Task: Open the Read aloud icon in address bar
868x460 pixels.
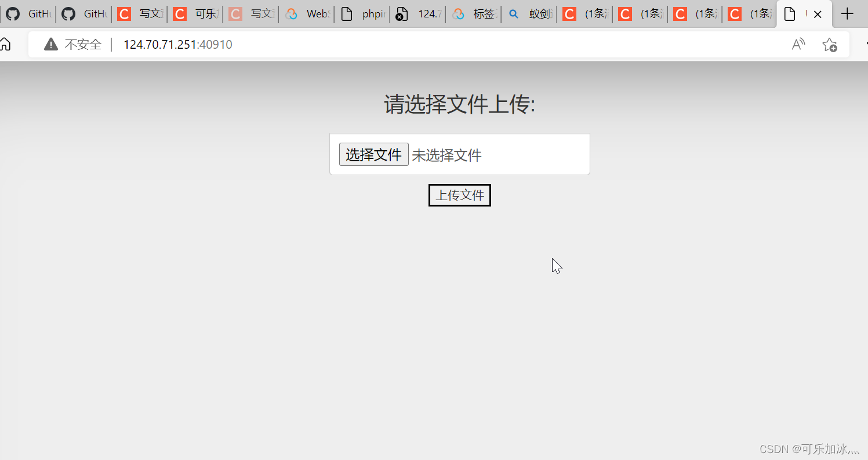Action: [798, 44]
